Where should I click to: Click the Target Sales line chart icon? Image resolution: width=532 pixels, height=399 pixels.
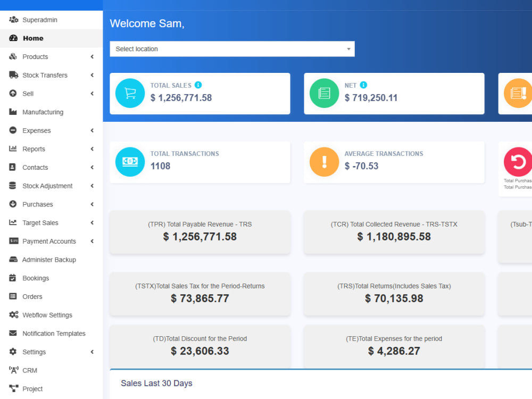click(x=13, y=222)
